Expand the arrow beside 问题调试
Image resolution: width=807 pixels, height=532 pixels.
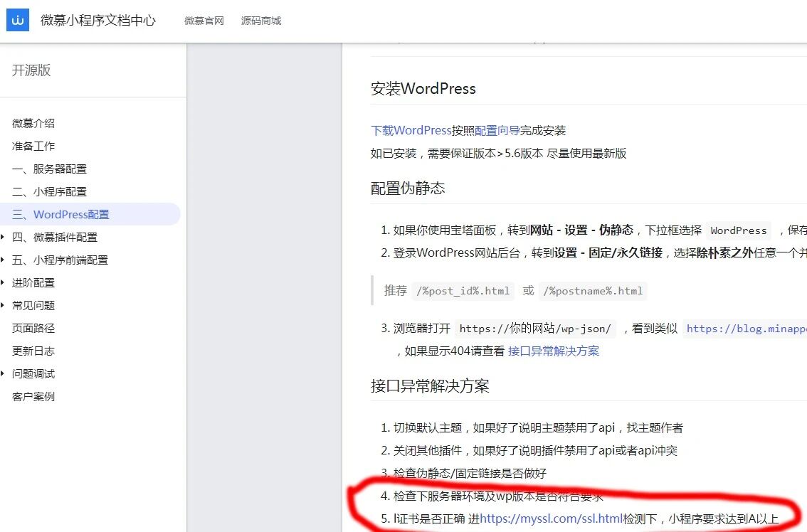(x=3, y=373)
